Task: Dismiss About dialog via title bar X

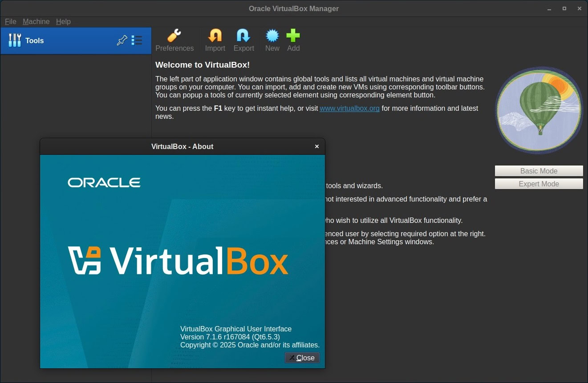Action: tap(317, 146)
